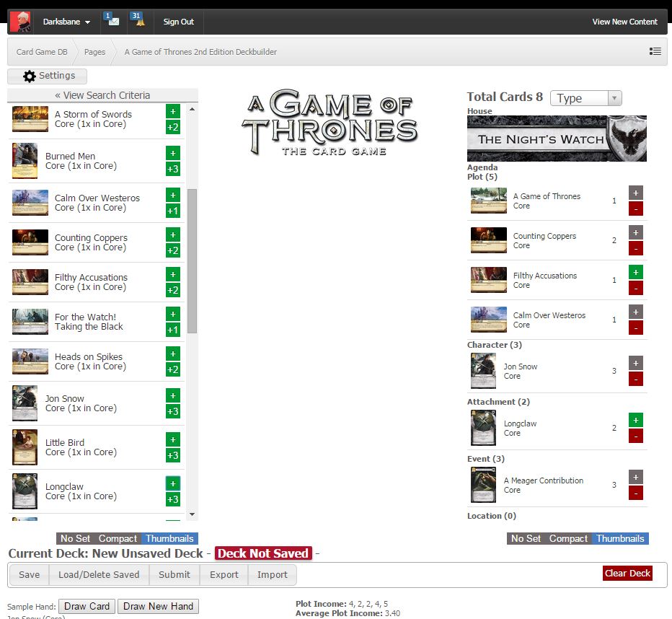
Task: Click the search list scrollbar thumb
Action: click(193, 260)
